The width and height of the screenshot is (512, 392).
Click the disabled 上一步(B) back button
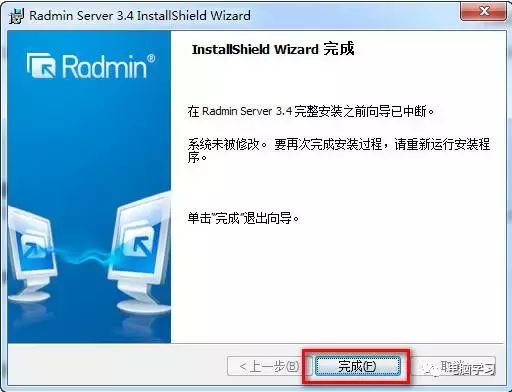point(269,366)
